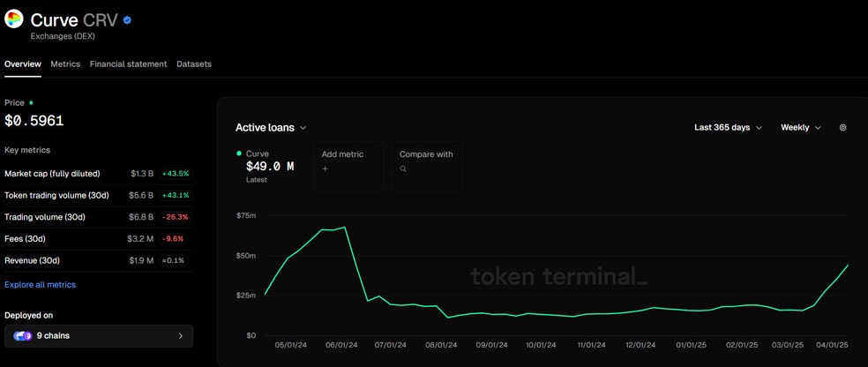Go to the Datasets tab

pos(194,64)
